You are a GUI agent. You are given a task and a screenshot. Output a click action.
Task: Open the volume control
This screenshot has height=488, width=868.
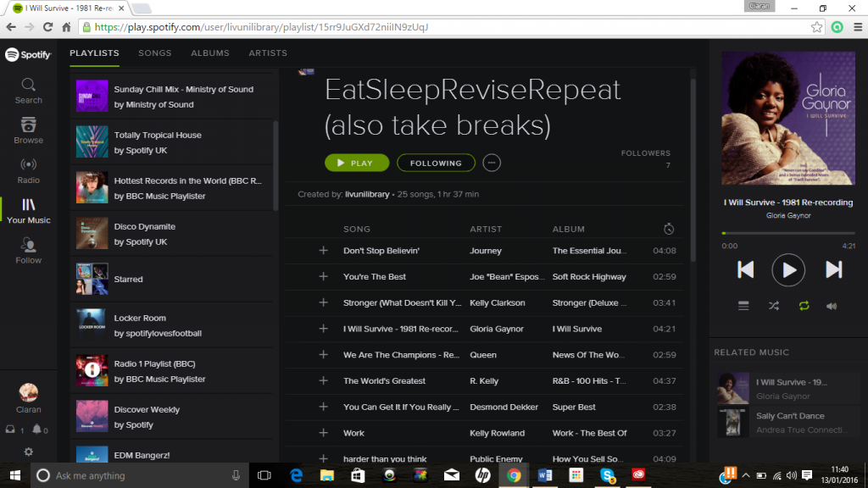point(832,306)
